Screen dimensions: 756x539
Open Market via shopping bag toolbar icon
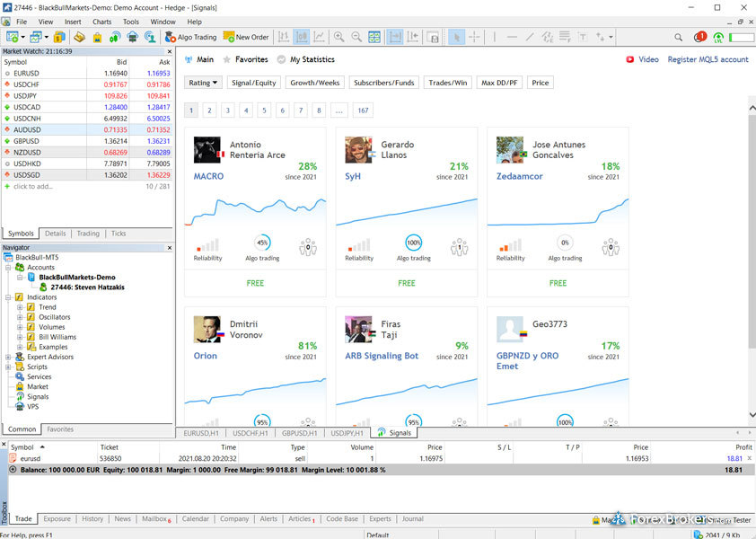click(x=97, y=37)
